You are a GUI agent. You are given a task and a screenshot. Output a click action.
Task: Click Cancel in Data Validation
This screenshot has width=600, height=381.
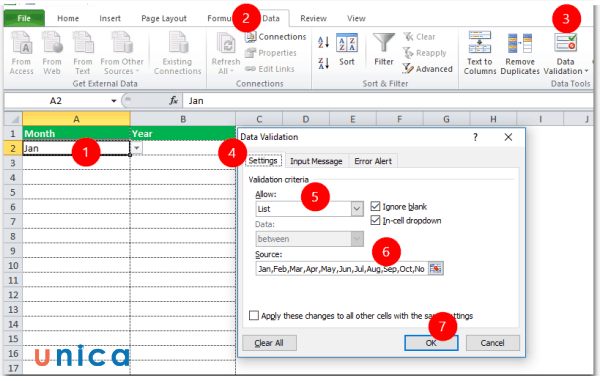[492, 343]
